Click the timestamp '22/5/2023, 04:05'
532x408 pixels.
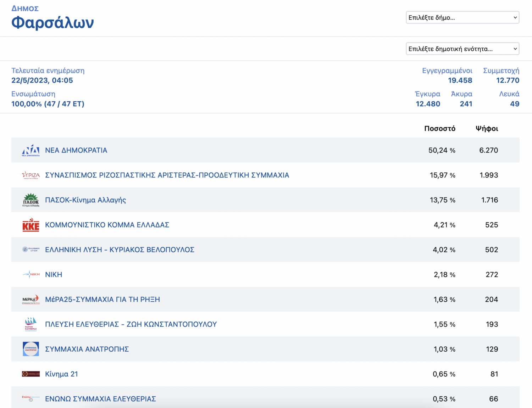tap(42, 80)
